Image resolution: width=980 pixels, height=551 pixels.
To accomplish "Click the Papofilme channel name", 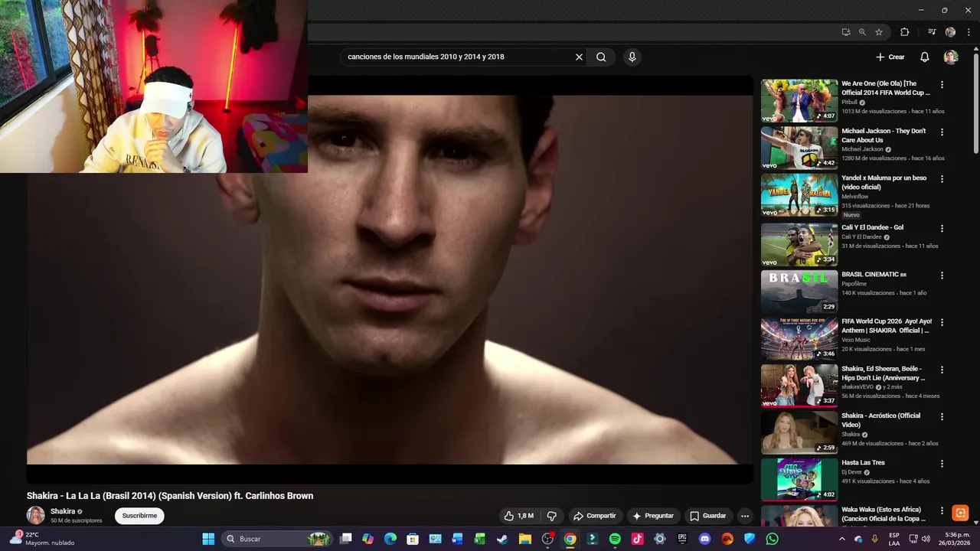I will pos(854,284).
